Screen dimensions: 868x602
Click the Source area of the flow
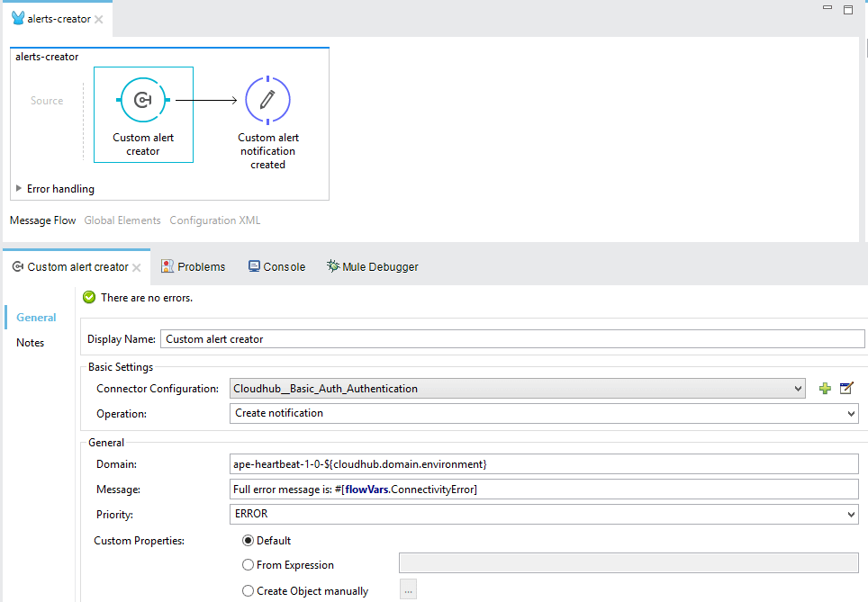point(47,101)
